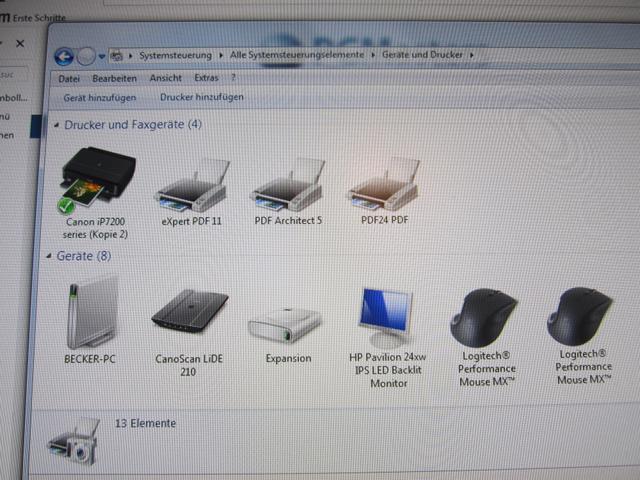Click the devices icon in address bar
Image resolution: width=640 pixels, height=480 pixels.
coord(117,56)
